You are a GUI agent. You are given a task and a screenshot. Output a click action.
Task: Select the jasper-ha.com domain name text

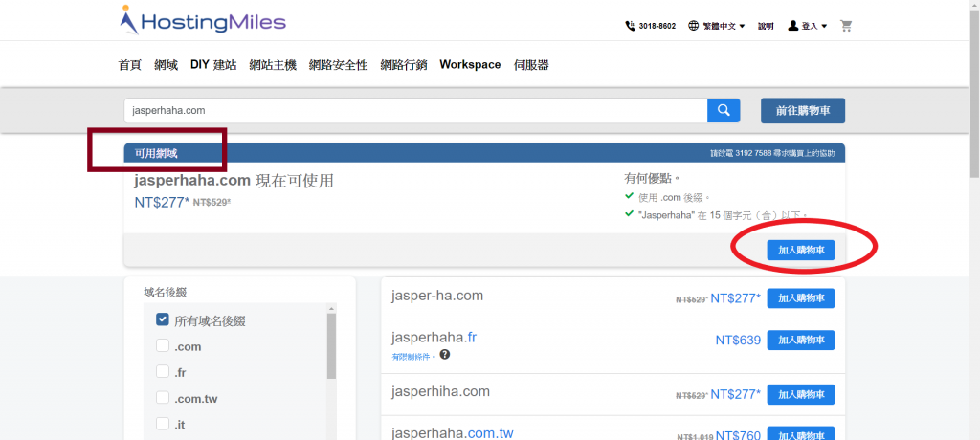pyautogui.click(x=437, y=296)
